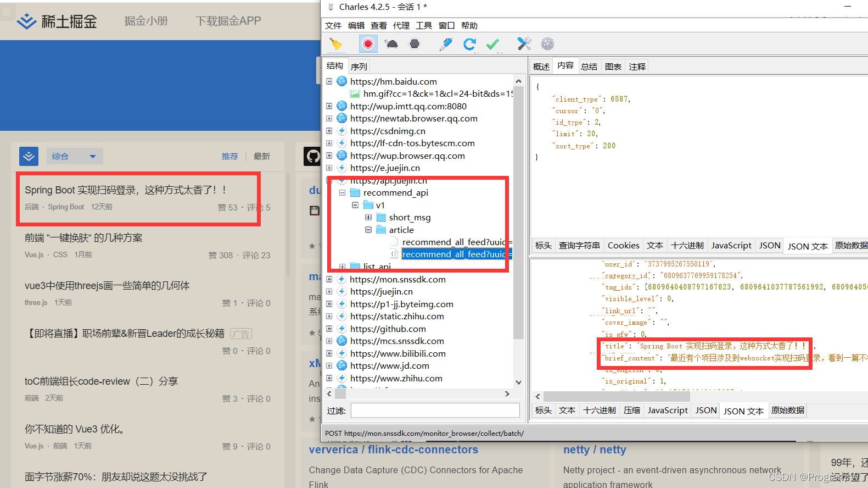Expand the https://csdnimg.cn node
Screen dimensions: 868x488
[x=329, y=131]
